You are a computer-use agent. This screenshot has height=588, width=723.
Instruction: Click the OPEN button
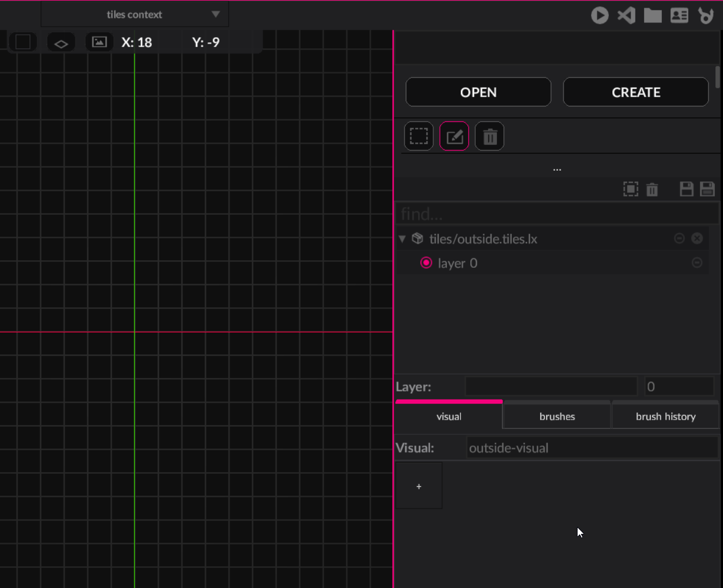pyautogui.click(x=478, y=92)
